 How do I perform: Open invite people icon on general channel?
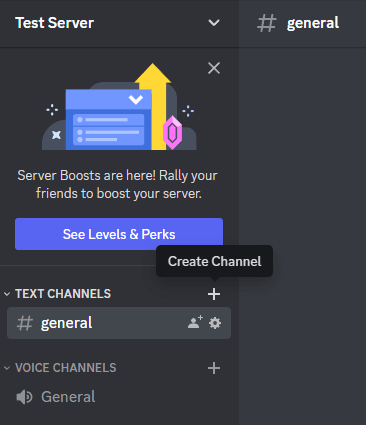click(x=195, y=322)
